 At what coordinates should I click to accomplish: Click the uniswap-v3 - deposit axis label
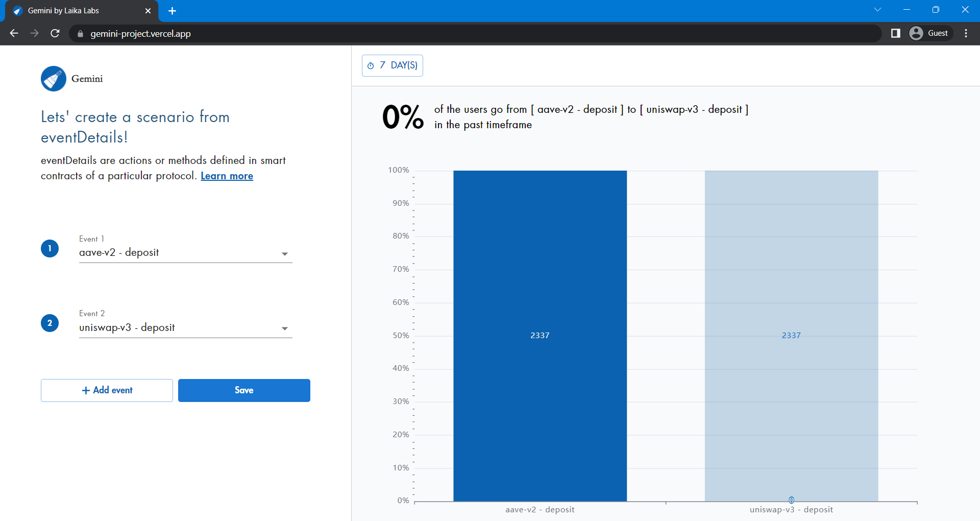[x=791, y=510]
